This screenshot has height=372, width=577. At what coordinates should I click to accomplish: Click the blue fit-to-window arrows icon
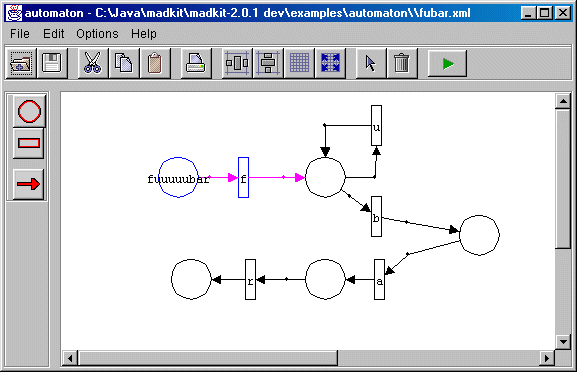330,63
